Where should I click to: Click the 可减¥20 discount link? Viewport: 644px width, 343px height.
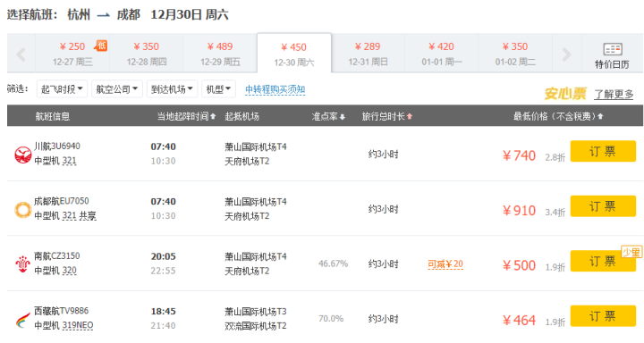[x=445, y=264]
